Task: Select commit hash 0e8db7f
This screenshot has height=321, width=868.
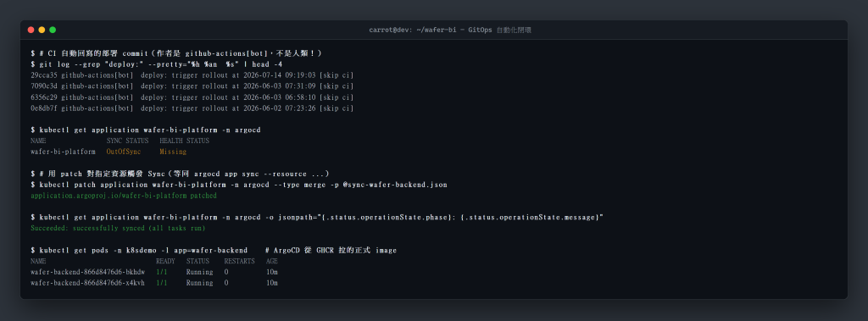Action: click(44, 108)
